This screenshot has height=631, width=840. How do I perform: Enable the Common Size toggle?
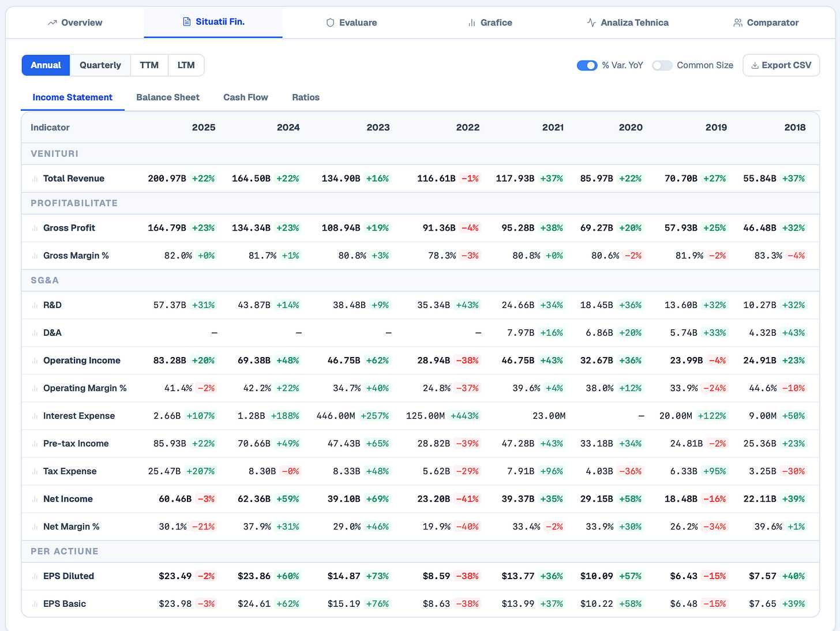[662, 65]
